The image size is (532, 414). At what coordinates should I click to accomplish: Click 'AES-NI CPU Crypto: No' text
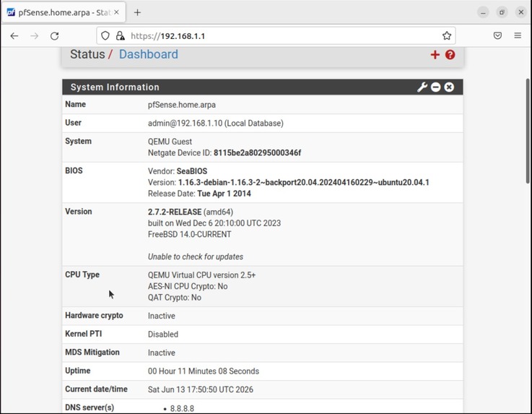(x=188, y=286)
